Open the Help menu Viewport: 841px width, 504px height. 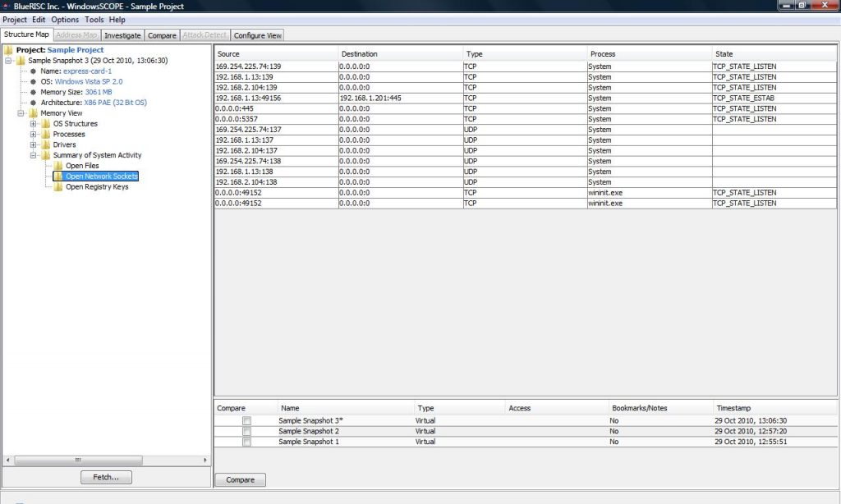pyautogui.click(x=117, y=20)
